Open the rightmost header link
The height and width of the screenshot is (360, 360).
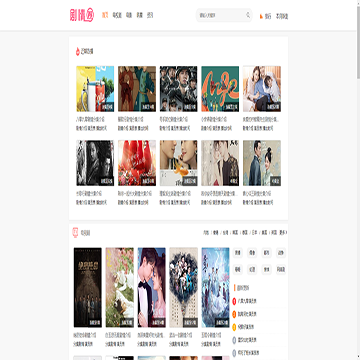point(282,16)
